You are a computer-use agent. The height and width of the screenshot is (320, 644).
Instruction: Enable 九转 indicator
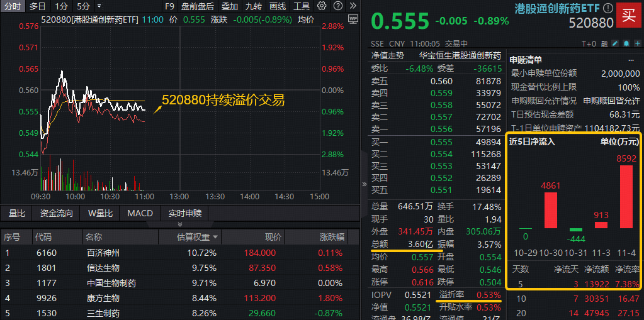point(254,6)
